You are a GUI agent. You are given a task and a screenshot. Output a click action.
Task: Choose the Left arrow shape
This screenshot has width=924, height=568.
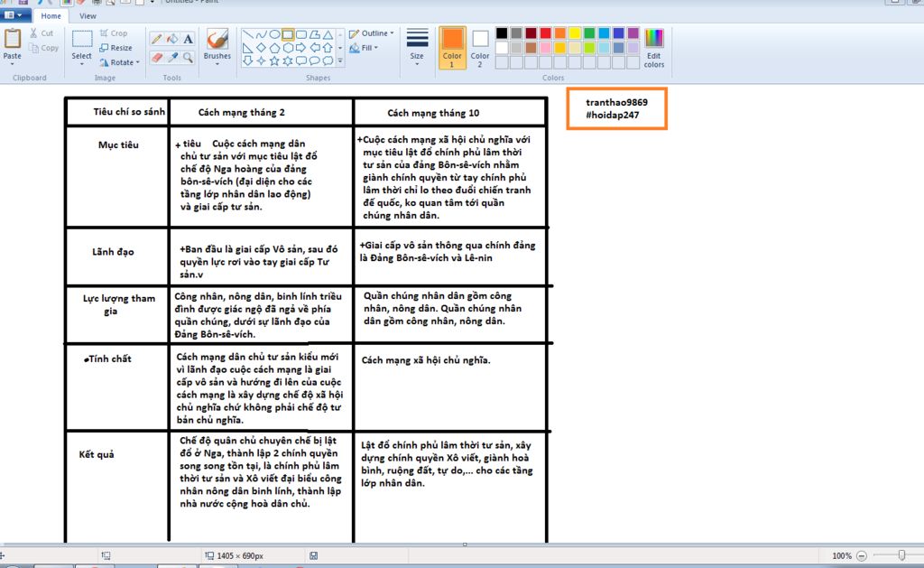[315, 48]
